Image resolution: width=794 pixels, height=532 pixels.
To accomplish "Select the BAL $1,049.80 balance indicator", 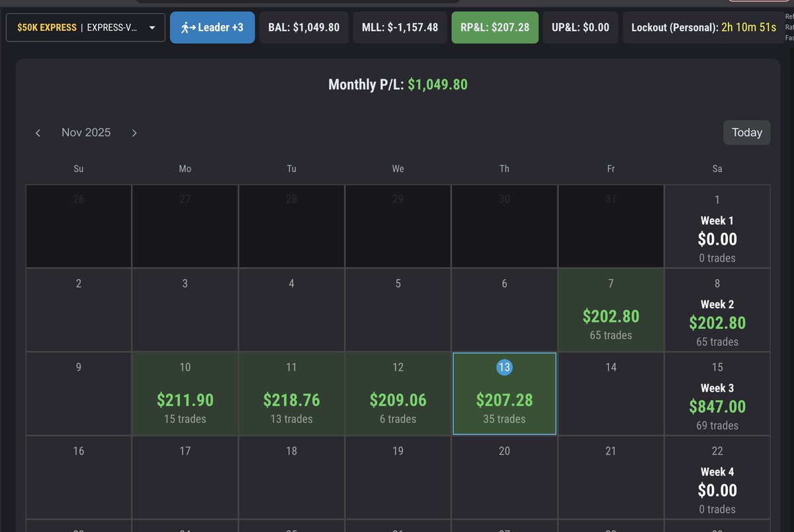I will [x=304, y=27].
